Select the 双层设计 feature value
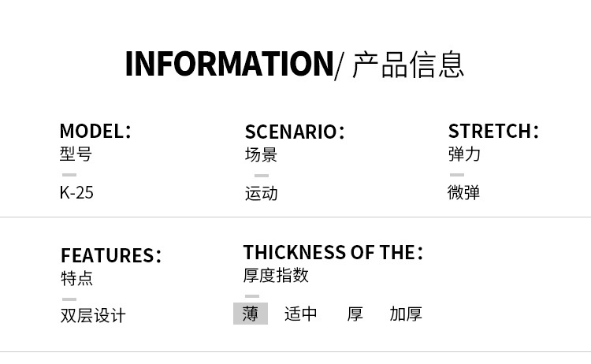The width and height of the screenshot is (591, 364). [93, 316]
